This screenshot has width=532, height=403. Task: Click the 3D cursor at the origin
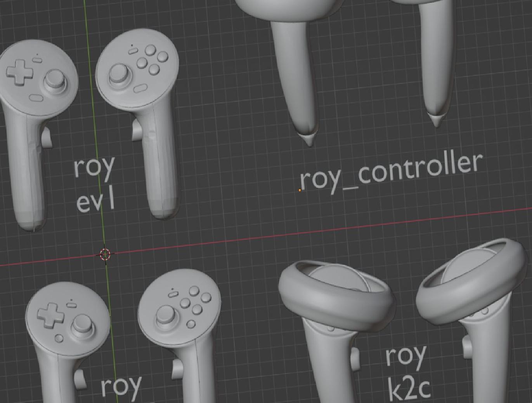pyautogui.click(x=105, y=254)
